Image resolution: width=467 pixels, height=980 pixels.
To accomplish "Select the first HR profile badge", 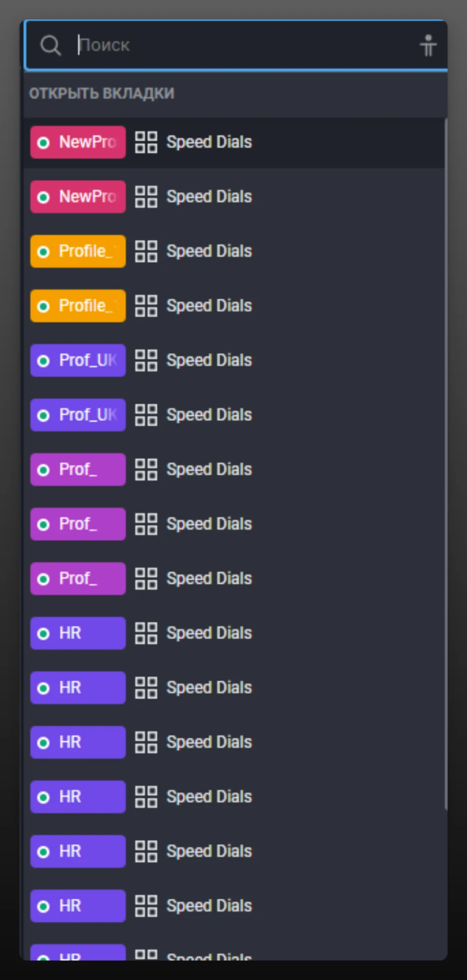I will pos(78,633).
